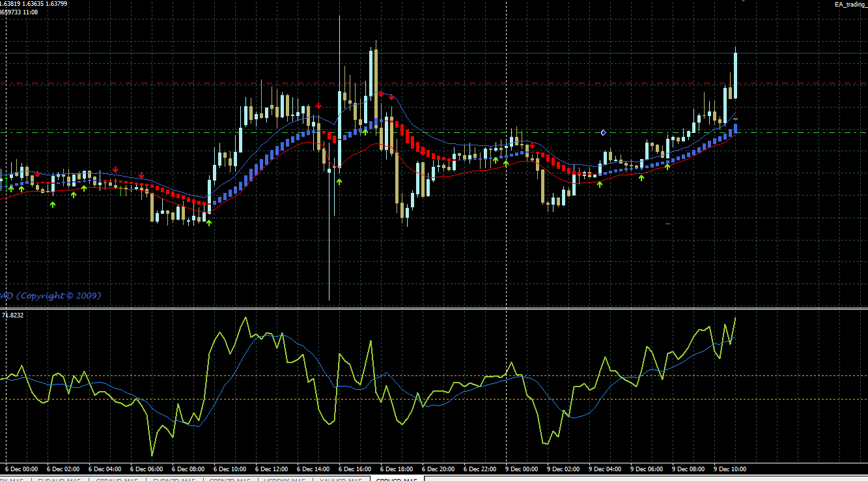Click the 9 Dec 10:00 time axis label
This screenshot has height=481, width=868.
pos(731,469)
